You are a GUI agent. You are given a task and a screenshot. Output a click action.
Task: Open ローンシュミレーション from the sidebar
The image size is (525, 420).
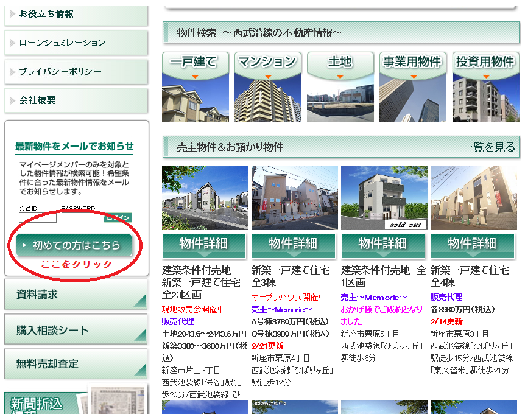[x=76, y=43]
